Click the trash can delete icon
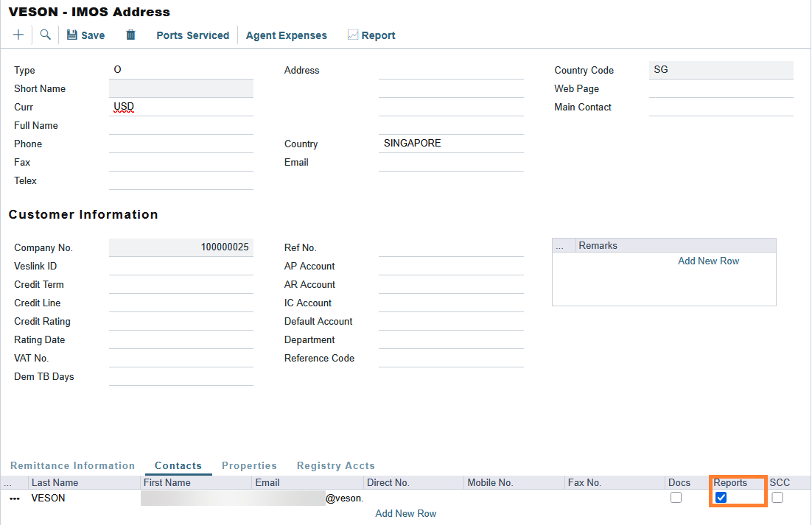 [130, 35]
